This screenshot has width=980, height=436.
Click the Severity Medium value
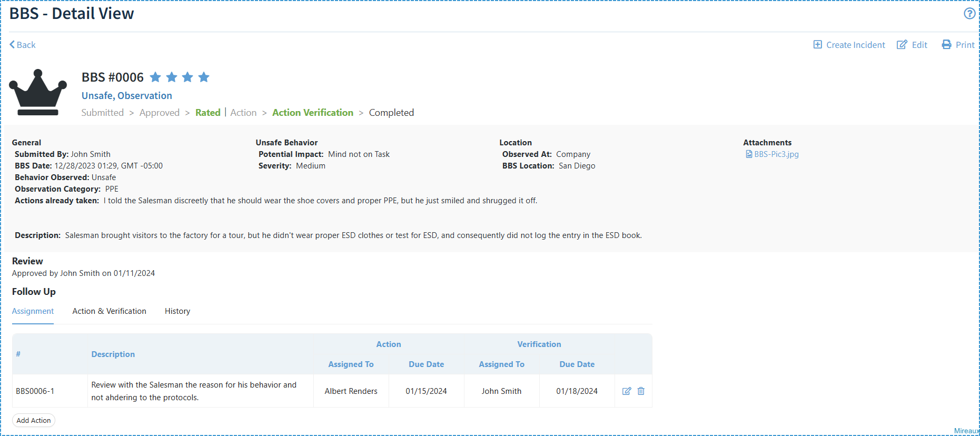[311, 166]
